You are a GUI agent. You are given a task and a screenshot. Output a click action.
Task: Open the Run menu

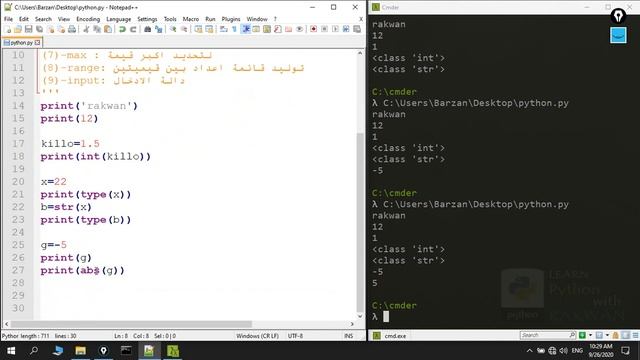(x=210, y=19)
